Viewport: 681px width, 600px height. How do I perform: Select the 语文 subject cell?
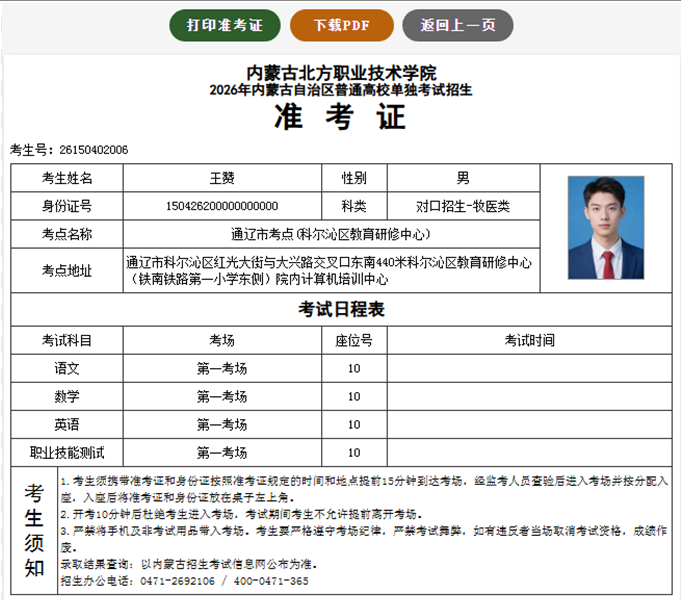coord(67,368)
